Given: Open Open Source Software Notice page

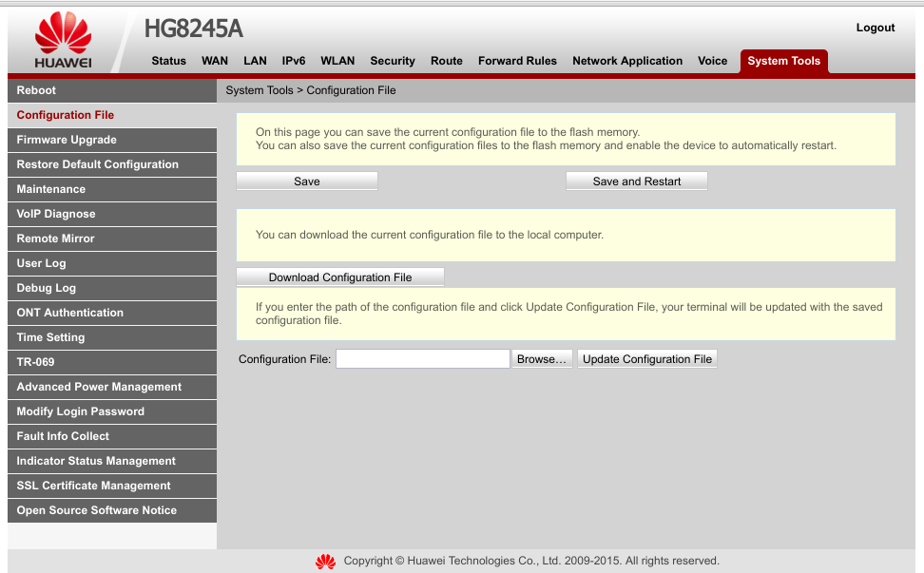Looking at the screenshot, I should pos(112,511).
